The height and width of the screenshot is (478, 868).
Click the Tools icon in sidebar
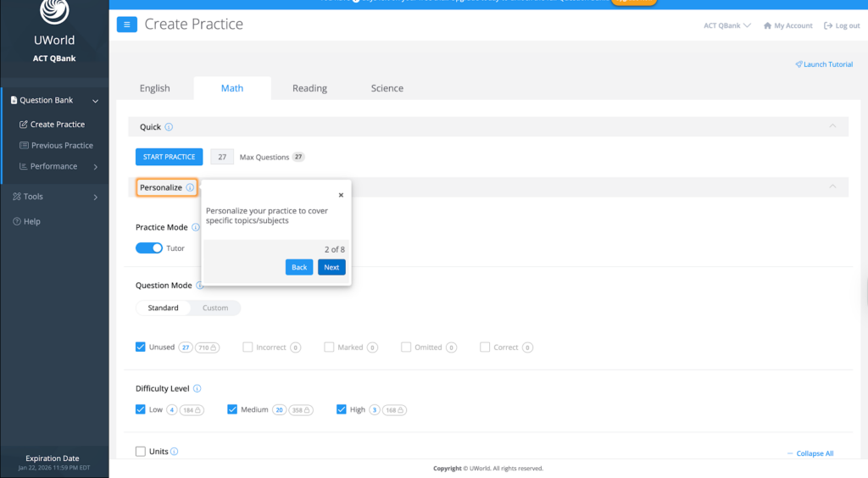click(17, 197)
